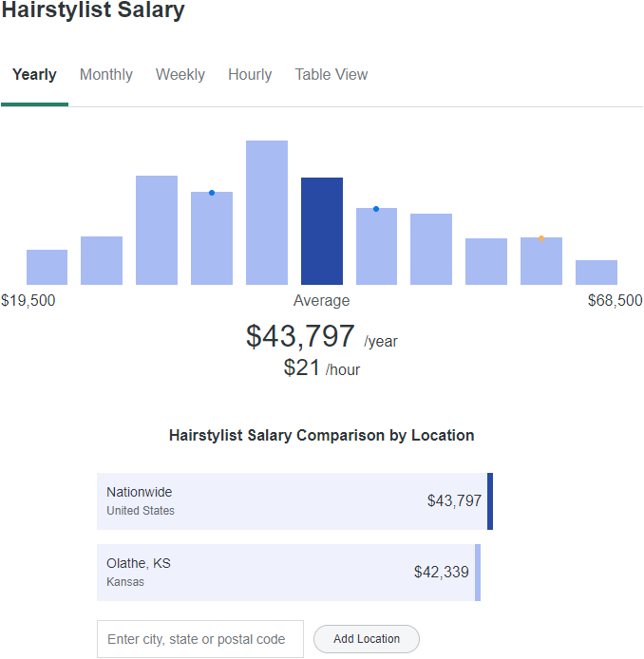Click the blue dot right of the Average bar
Screen dimensions: 644x659
pos(376,209)
